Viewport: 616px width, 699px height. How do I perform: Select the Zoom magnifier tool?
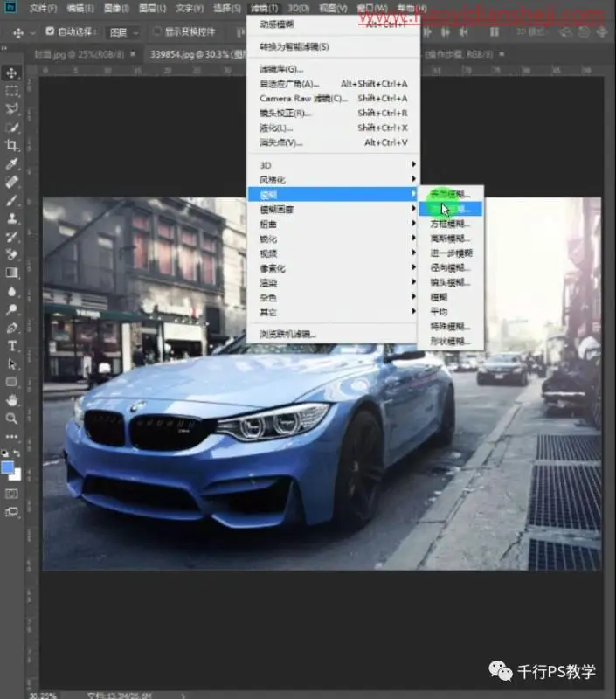[x=12, y=419]
